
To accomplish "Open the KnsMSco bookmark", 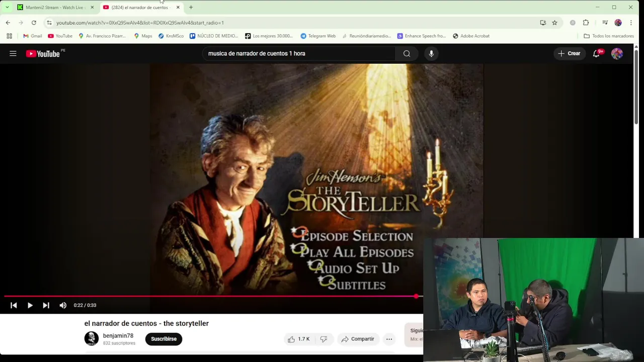I will [171, 36].
